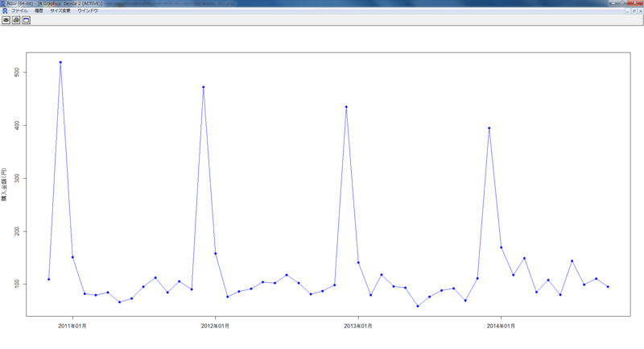Click the 2012年01月 axis label
This screenshot has width=644, height=349.
click(x=215, y=326)
